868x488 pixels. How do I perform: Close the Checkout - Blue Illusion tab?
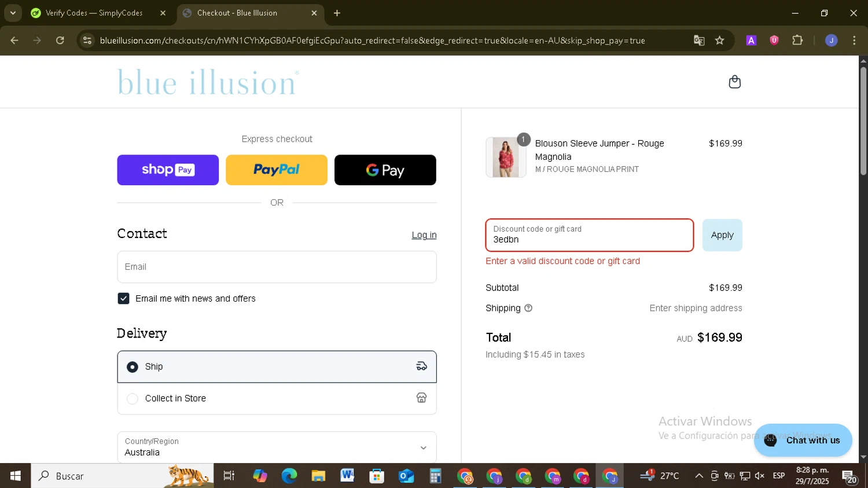314,13
